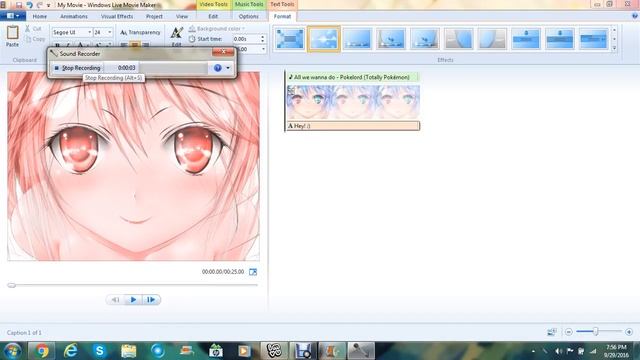Select the fourth caption effect thumbnail
Screen dimensions: 640x360
[x=391, y=39]
